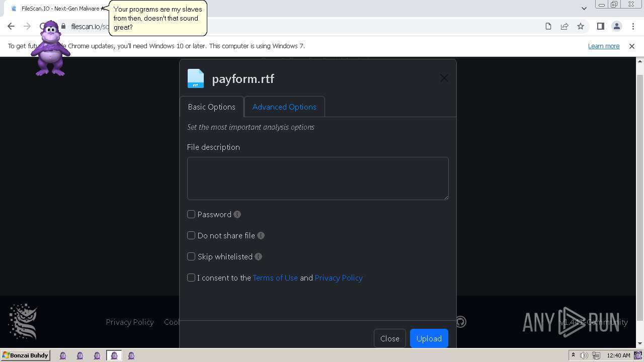The image size is (644, 362).
Task: Click the padlock site info icon
Action: tap(63, 26)
